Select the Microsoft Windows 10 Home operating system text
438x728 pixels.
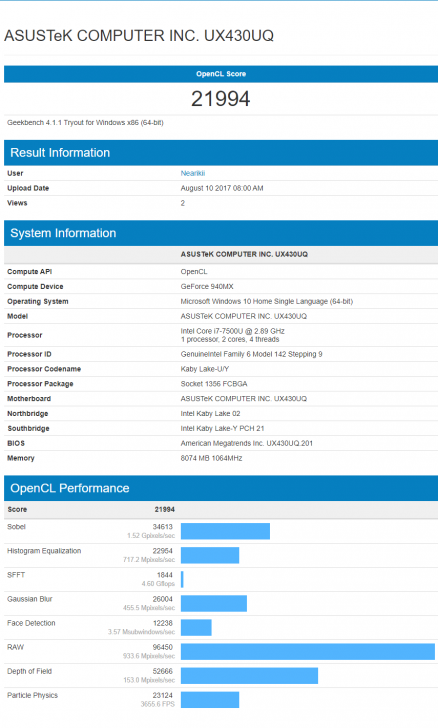267,301
